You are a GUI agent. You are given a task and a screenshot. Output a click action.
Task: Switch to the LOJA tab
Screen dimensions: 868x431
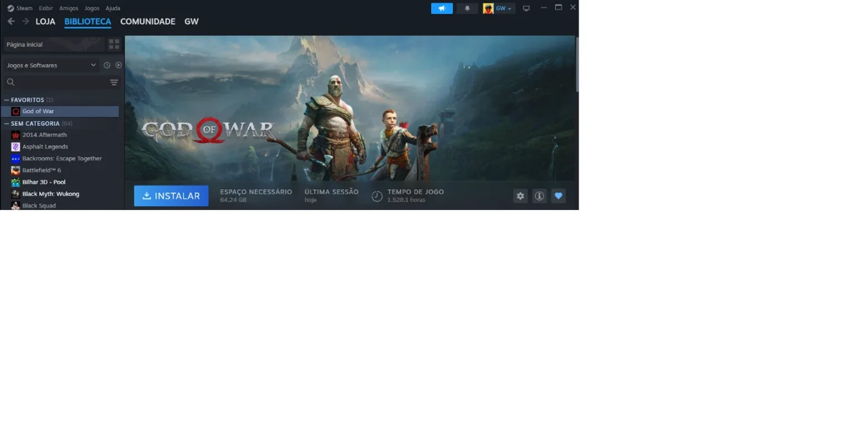[x=46, y=22]
